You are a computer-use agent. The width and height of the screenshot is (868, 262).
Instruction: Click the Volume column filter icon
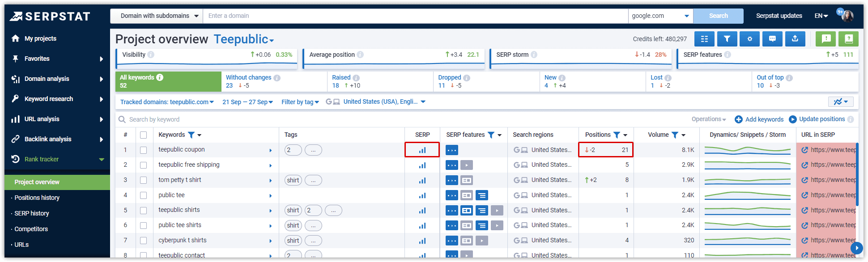[x=675, y=135]
